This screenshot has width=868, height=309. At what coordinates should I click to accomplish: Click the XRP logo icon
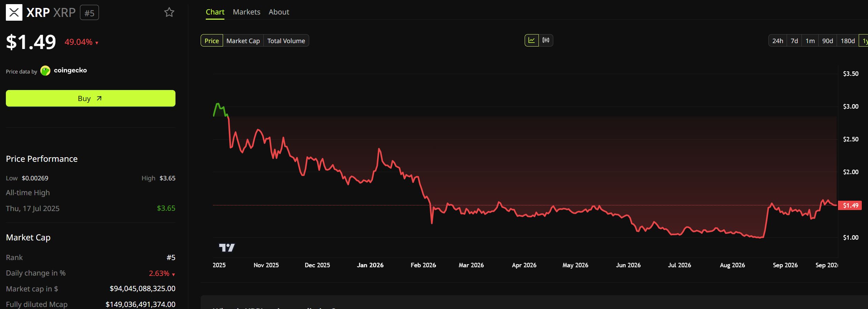pos(14,12)
